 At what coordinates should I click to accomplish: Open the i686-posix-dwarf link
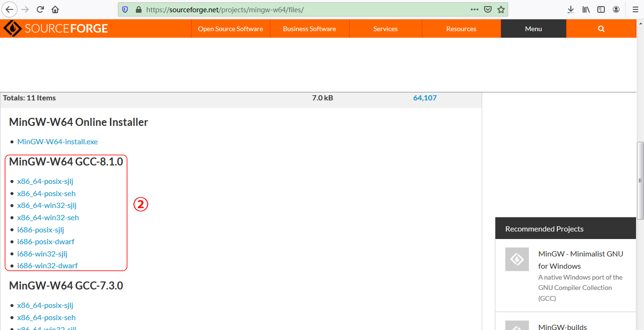pyautogui.click(x=46, y=241)
